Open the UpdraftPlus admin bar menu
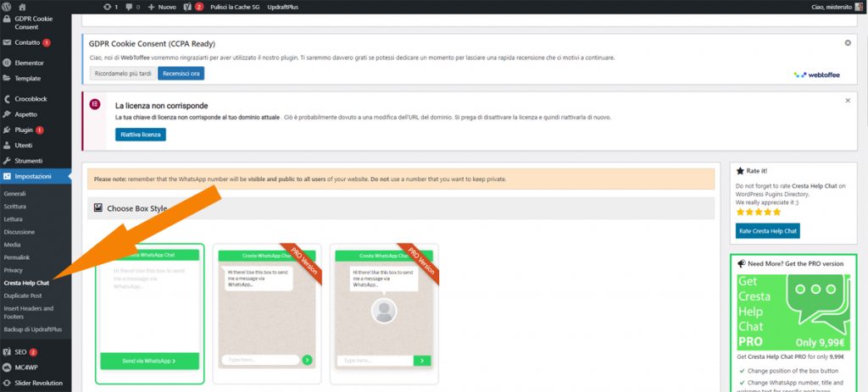The image size is (868, 392). click(282, 7)
